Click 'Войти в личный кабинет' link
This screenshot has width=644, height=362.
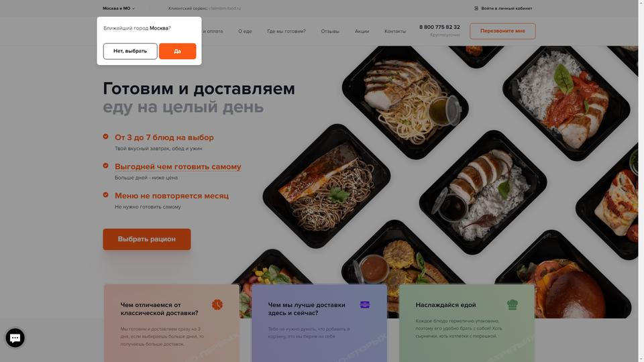[506, 8]
